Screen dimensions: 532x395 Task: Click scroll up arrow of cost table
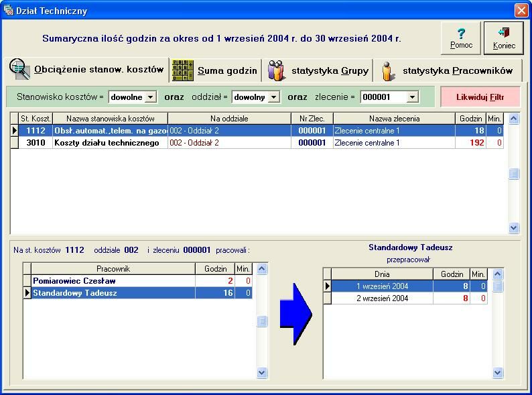514,119
